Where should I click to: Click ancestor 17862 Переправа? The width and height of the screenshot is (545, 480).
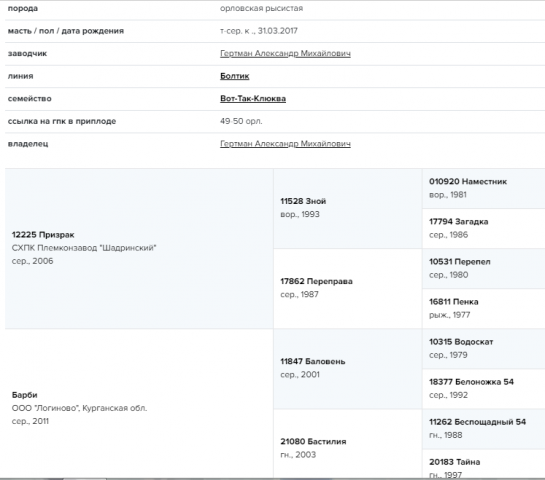coord(316,281)
